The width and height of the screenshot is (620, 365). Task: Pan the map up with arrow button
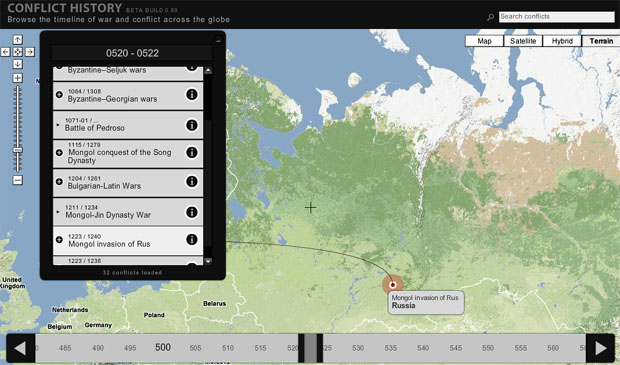(x=17, y=40)
